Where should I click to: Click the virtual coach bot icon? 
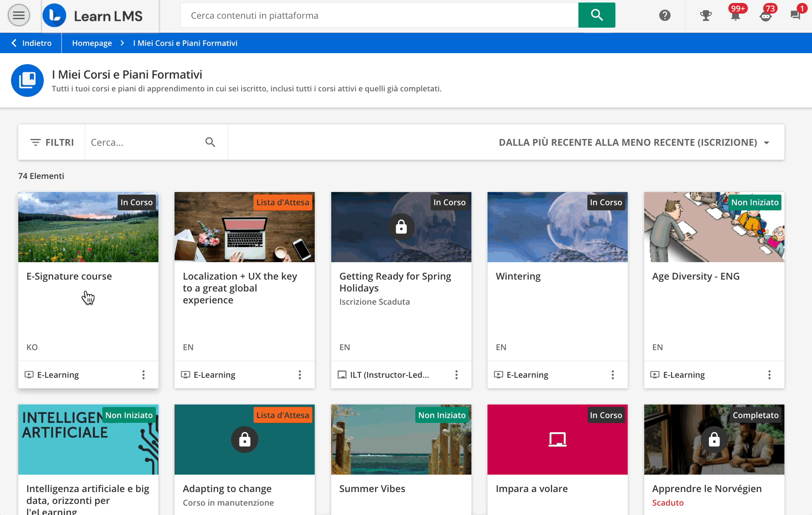765,16
